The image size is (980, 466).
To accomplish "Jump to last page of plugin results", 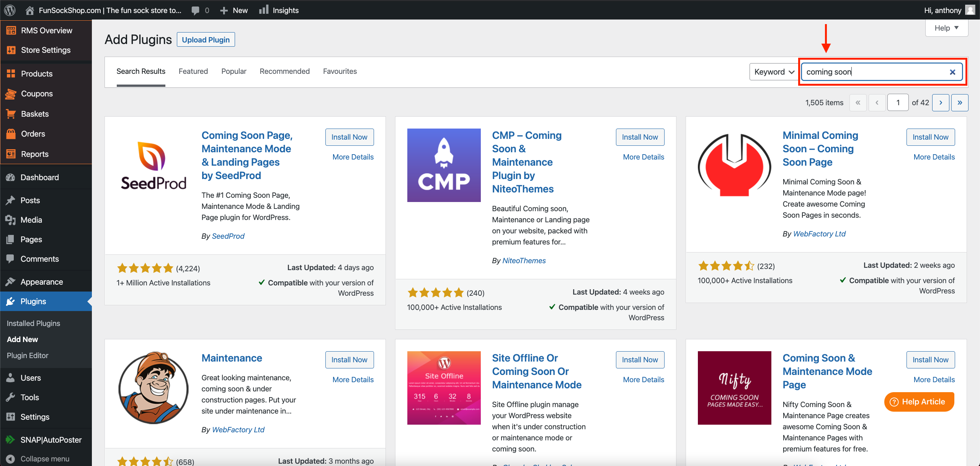I will pyautogui.click(x=960, y=103).
